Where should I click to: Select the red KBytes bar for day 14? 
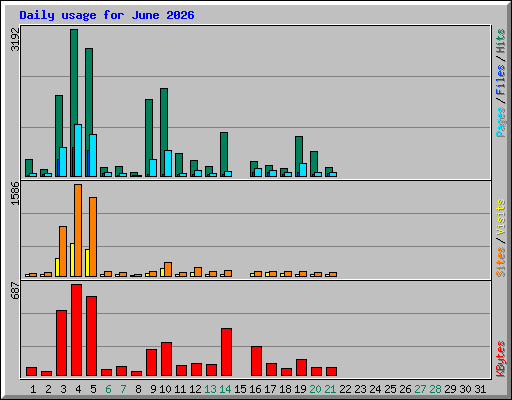226,352
